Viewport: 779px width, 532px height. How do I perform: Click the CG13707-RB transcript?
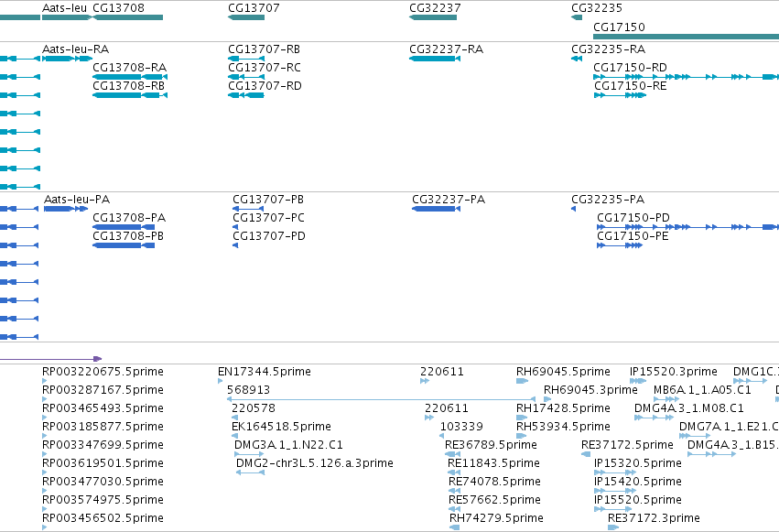click(x=246, y=59)
